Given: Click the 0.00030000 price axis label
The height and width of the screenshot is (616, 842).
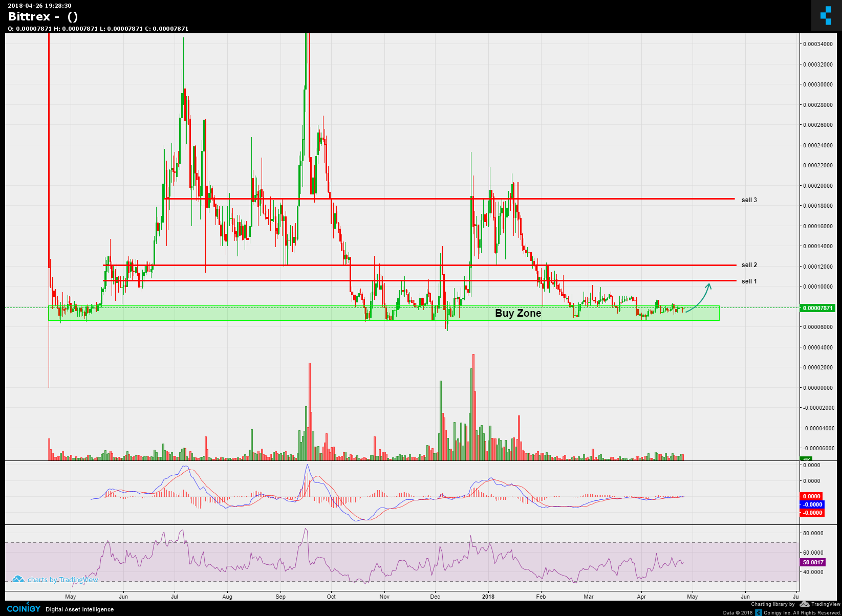Looking at the screenshot, I should click(818, 84).
